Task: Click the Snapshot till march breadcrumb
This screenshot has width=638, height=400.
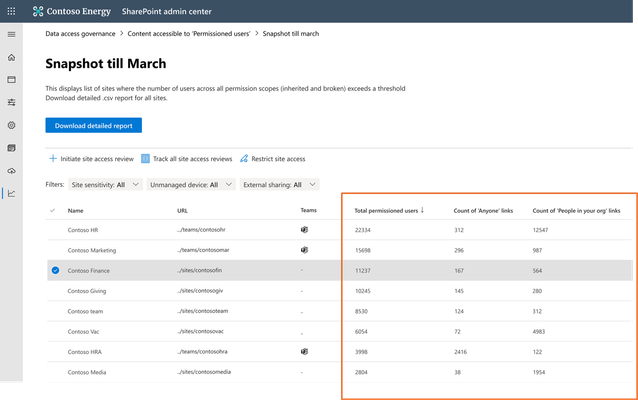Action: click(x=291, y=34)
